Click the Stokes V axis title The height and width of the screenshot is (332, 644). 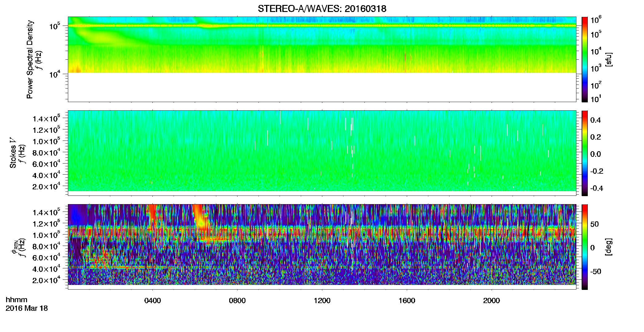(x=13, y=153)
